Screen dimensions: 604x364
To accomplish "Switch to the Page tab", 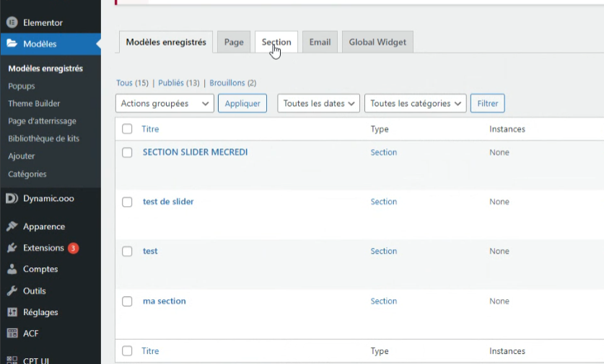I will 234,43.
